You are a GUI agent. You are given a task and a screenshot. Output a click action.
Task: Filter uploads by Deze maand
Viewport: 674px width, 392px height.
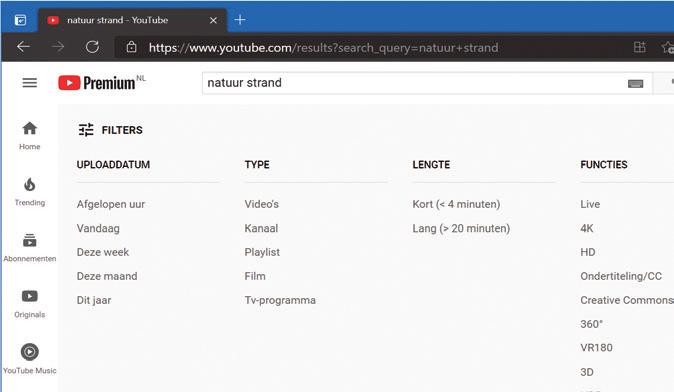click(107, 276)
